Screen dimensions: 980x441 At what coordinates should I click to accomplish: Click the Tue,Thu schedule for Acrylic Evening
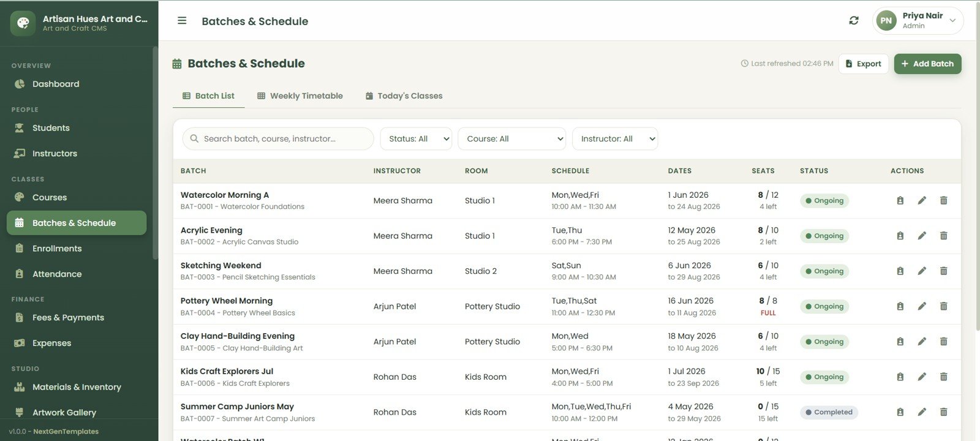coord(567,230)
